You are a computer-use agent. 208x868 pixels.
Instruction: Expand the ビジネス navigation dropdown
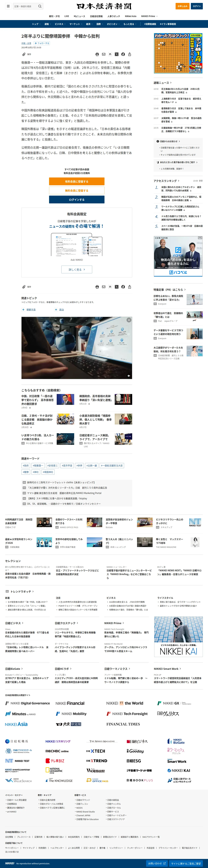click(60, 24)
